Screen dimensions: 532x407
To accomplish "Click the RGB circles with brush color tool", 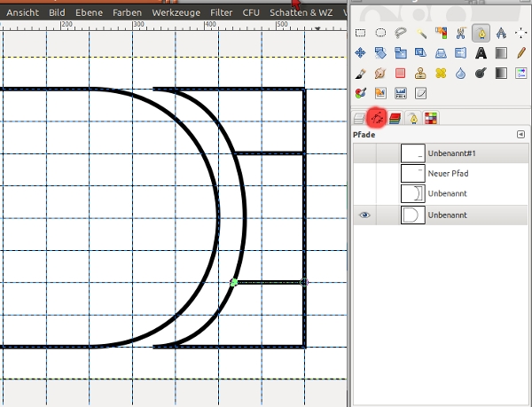I will click(x=360, y=93).
